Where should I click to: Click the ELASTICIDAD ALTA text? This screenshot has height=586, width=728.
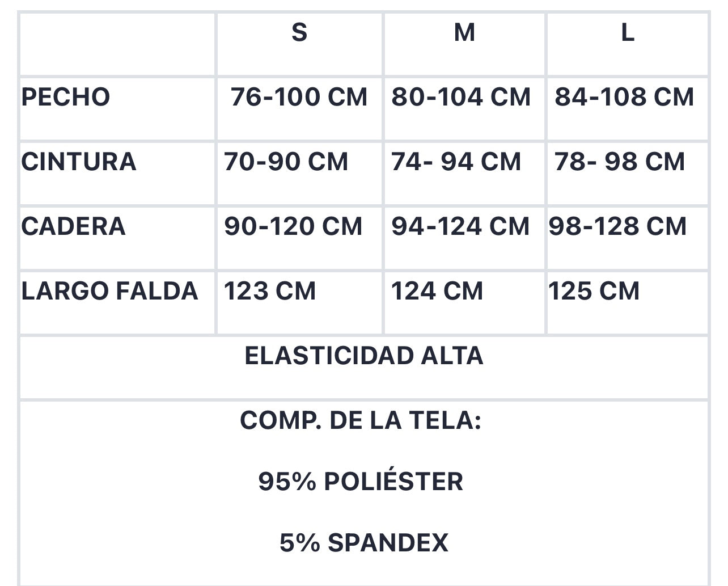coord(364,356)
